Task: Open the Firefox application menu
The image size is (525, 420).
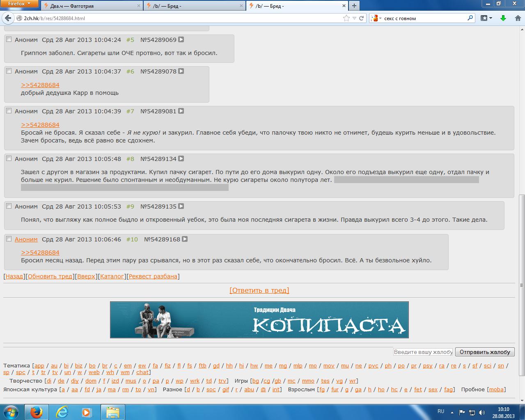Action: click(19, 4)
